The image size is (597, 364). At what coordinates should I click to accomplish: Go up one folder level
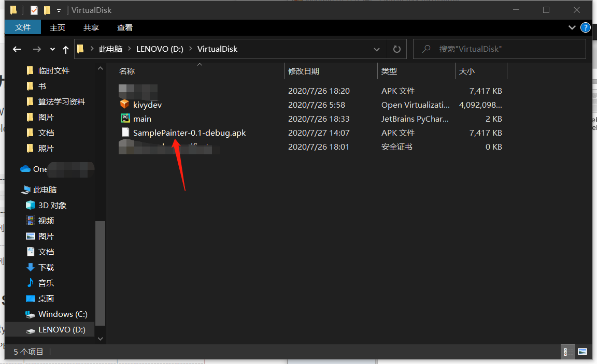click(65, 49)
